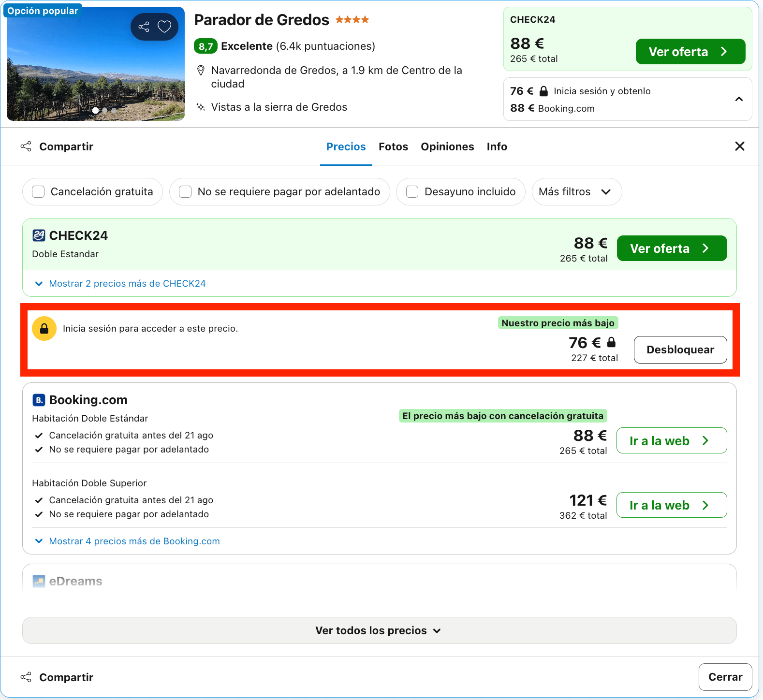Open the Info tab
Screen dimensions: 763x700
497,146
